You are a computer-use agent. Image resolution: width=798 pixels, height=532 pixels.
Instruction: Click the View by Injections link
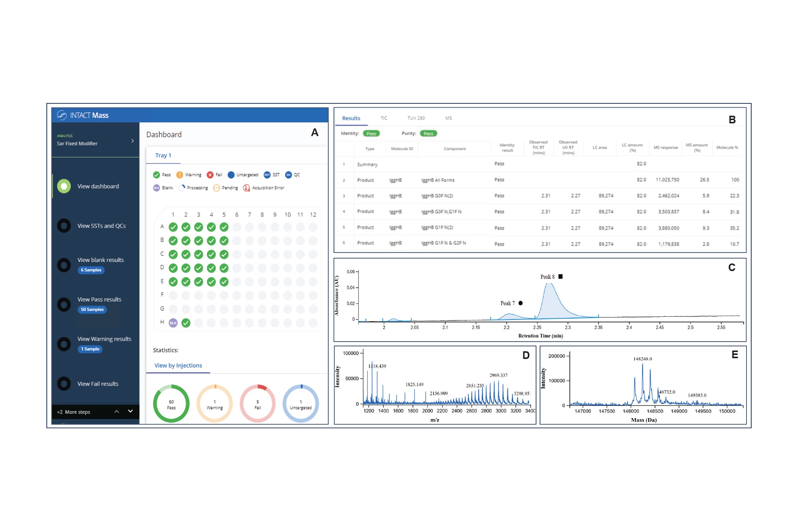[178, 365]
